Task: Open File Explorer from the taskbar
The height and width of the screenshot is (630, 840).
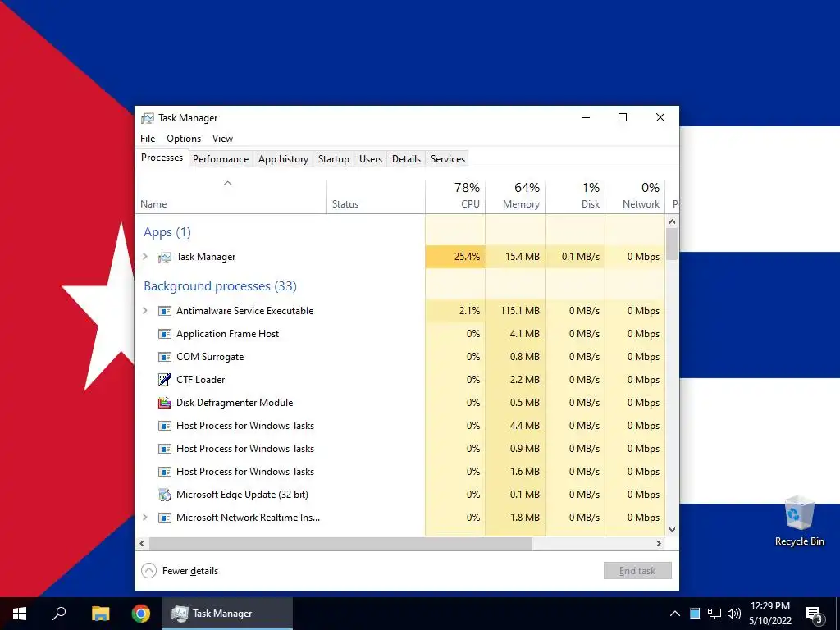Action: pyautogui.click(x=100, y=614)
